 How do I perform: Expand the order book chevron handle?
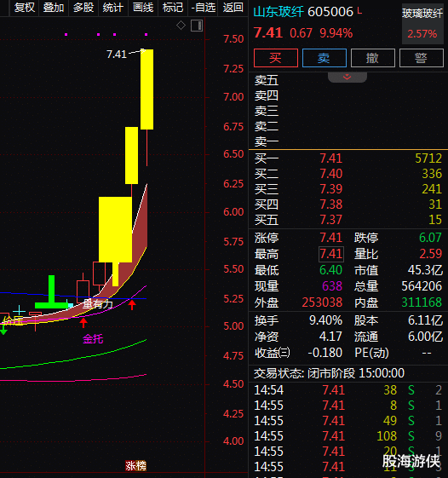point(347,78)
